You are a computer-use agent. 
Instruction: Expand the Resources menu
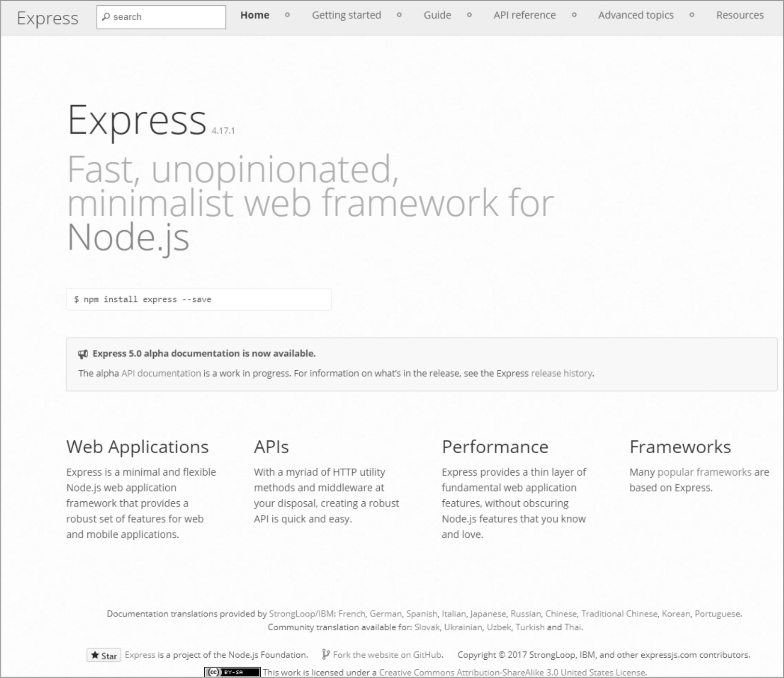tap(739, 15)
